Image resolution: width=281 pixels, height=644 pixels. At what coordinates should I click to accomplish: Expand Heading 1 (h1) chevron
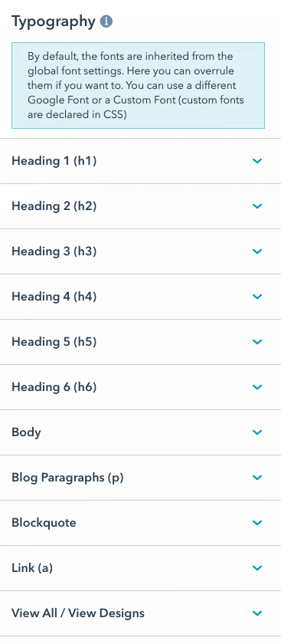(257, 161)
